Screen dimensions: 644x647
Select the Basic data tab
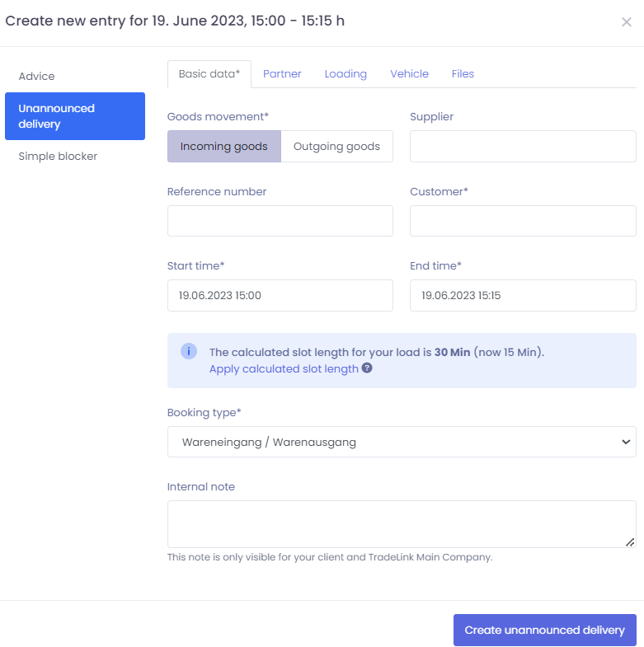[x=209, y=74]
